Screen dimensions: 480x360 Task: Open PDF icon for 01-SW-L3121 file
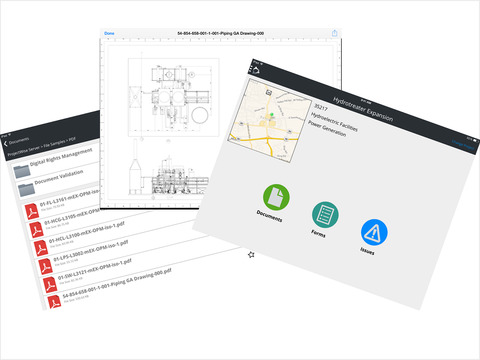50,285
